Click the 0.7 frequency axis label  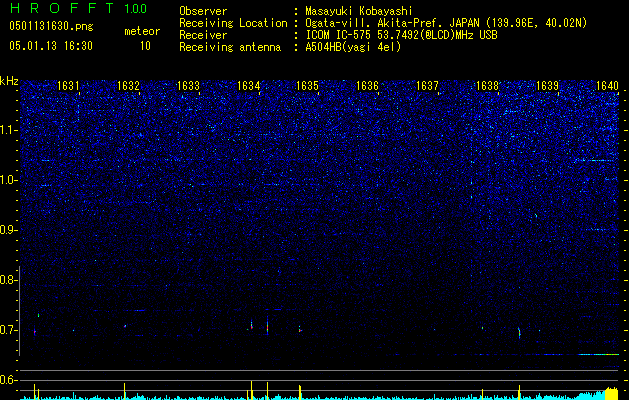tap(9, 330)
